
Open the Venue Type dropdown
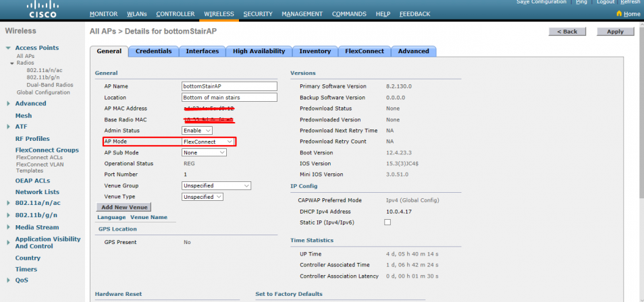(x=203, y=197)
